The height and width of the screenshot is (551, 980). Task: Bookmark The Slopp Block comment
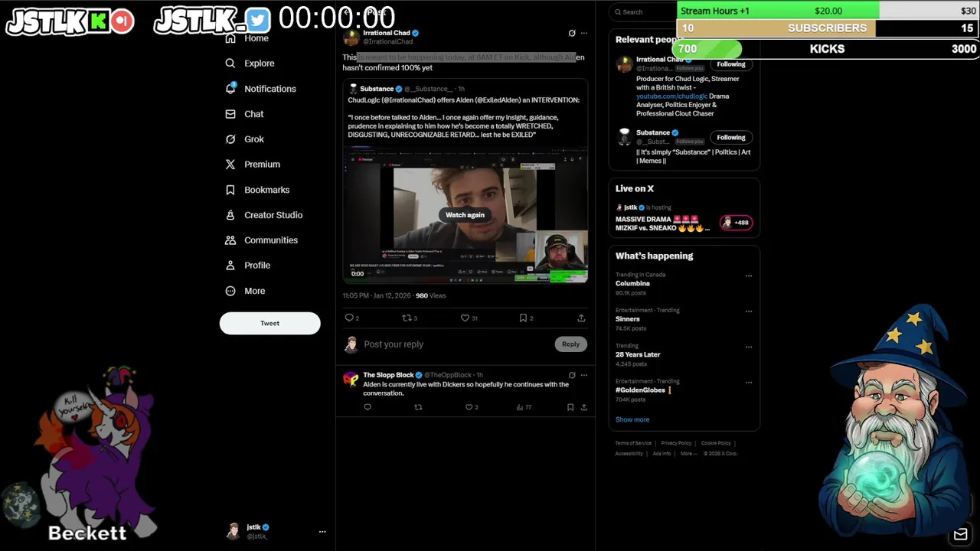(570, 407)
